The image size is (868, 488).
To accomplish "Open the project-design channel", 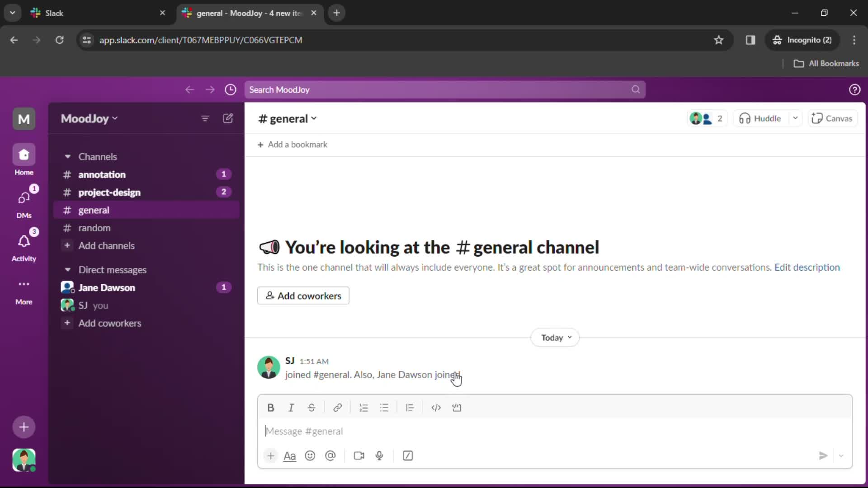I will (146, 192).
